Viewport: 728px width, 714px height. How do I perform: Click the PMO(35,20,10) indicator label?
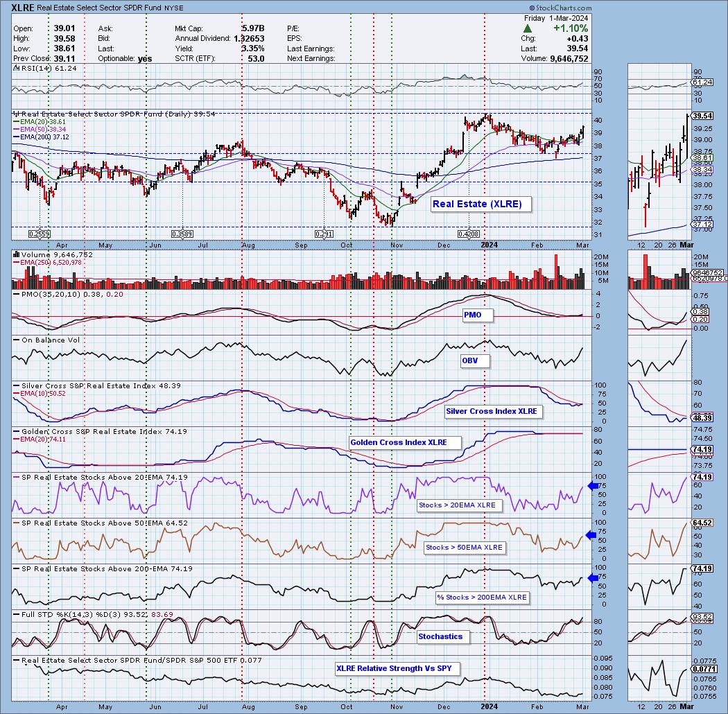click(68, 295)
